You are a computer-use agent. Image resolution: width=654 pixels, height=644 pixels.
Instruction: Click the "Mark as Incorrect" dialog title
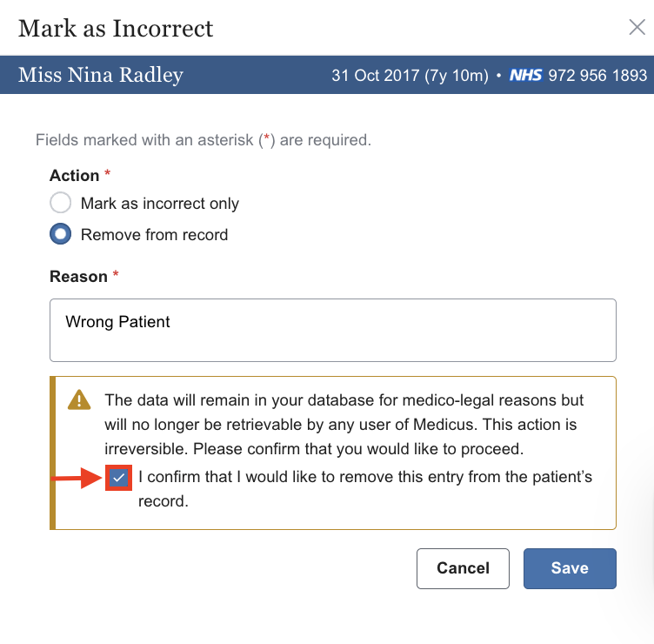(116, 28)
